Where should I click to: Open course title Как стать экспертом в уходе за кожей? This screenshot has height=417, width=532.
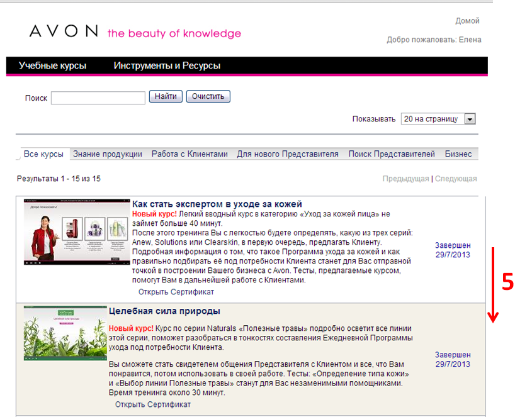tap(217, 204)
